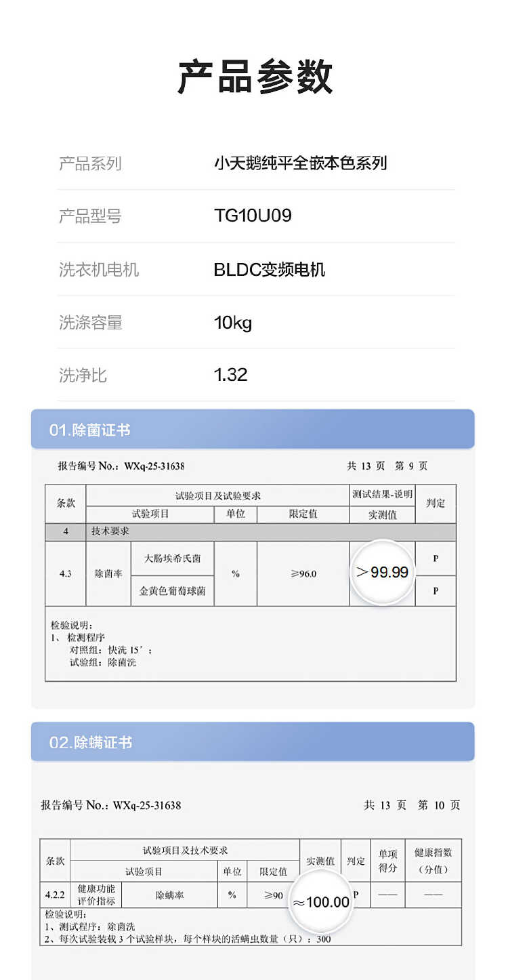Click the model number TG10U09

(253, 216)
